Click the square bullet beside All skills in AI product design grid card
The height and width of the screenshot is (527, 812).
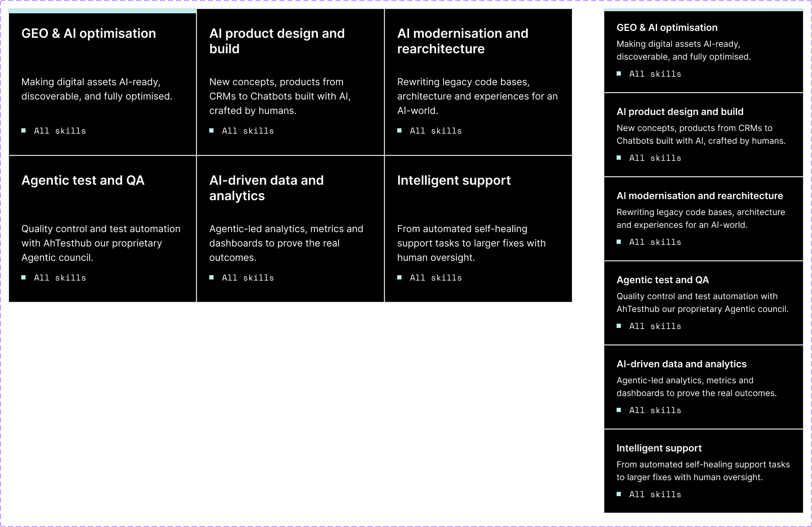pyautogui.click(x=211, y=130)
